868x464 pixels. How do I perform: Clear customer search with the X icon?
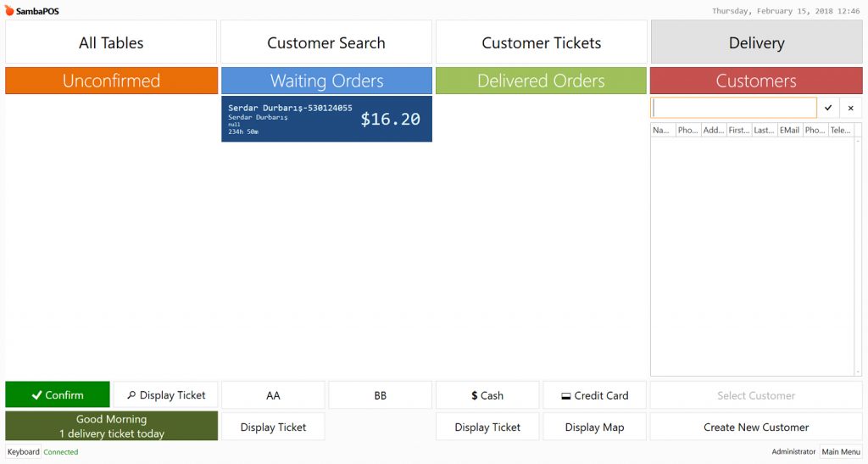(850, 109)
